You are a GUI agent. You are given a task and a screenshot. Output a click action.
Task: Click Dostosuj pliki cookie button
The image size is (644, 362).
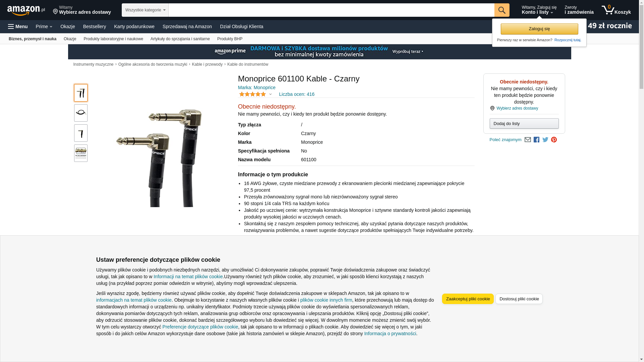coord(519,299)
